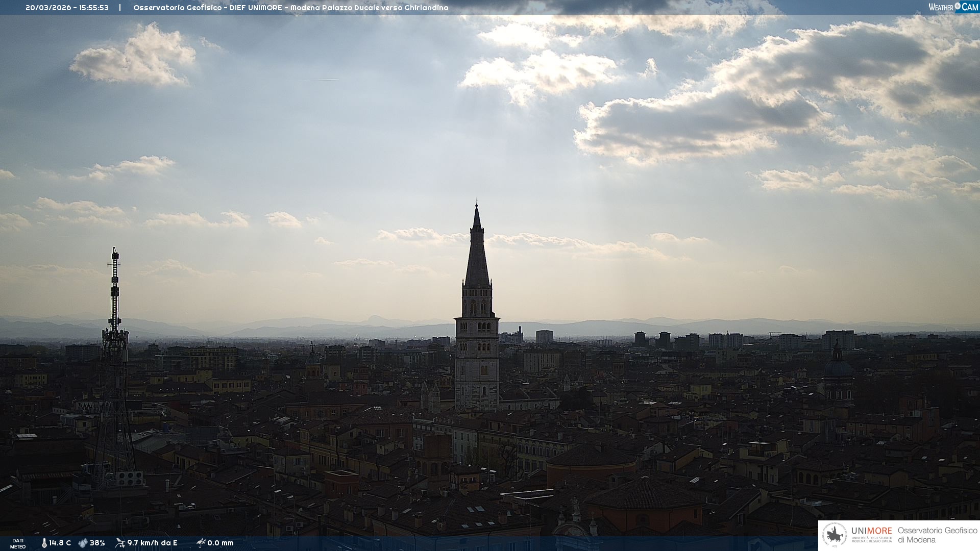Viewport: 980px width, 551px height.
Task: Open the UNIMORE wordmark link
Action: point(871,531)
